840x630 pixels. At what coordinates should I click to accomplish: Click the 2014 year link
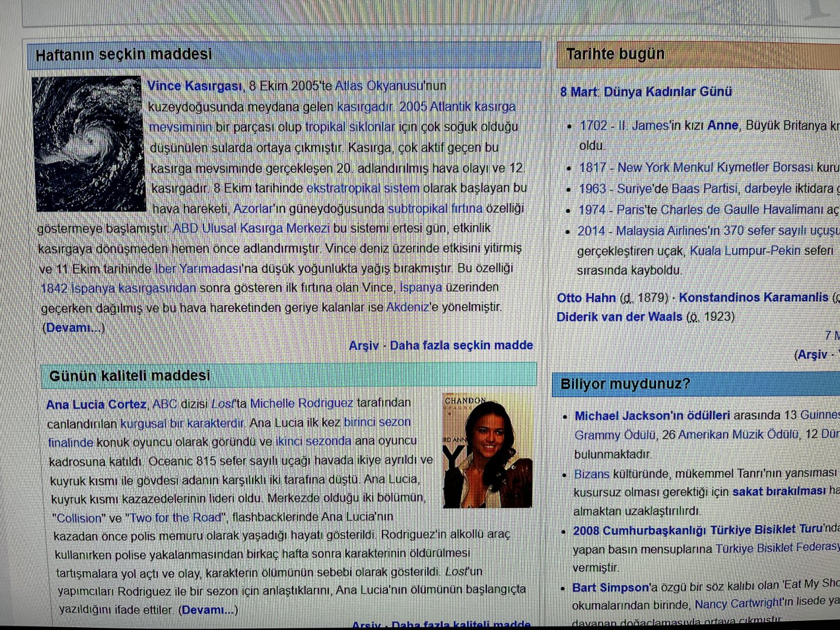(591, 231)
